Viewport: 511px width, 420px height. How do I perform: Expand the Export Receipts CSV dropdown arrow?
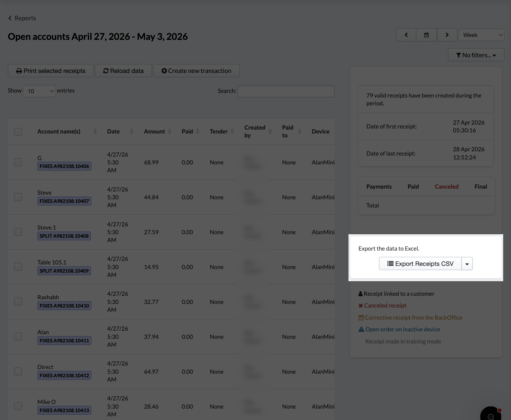pos(467,263)
